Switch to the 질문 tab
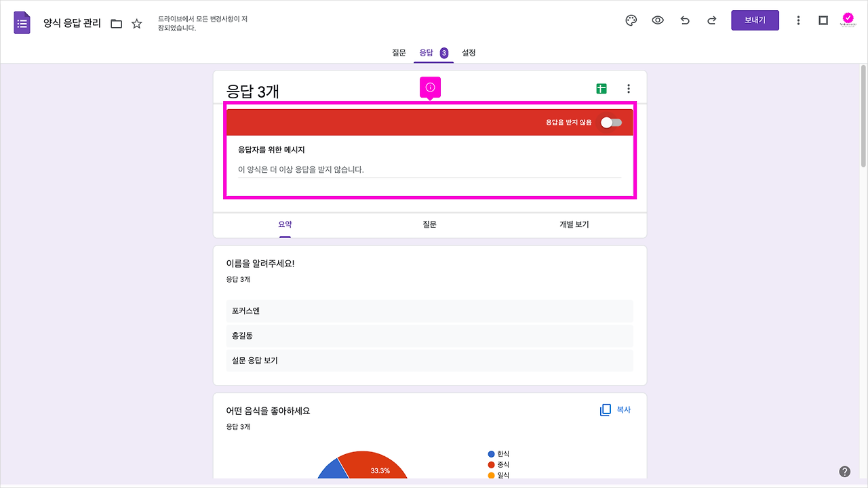Image resolution: width=868 pixels, height=488 pixels. click(399, 52)
